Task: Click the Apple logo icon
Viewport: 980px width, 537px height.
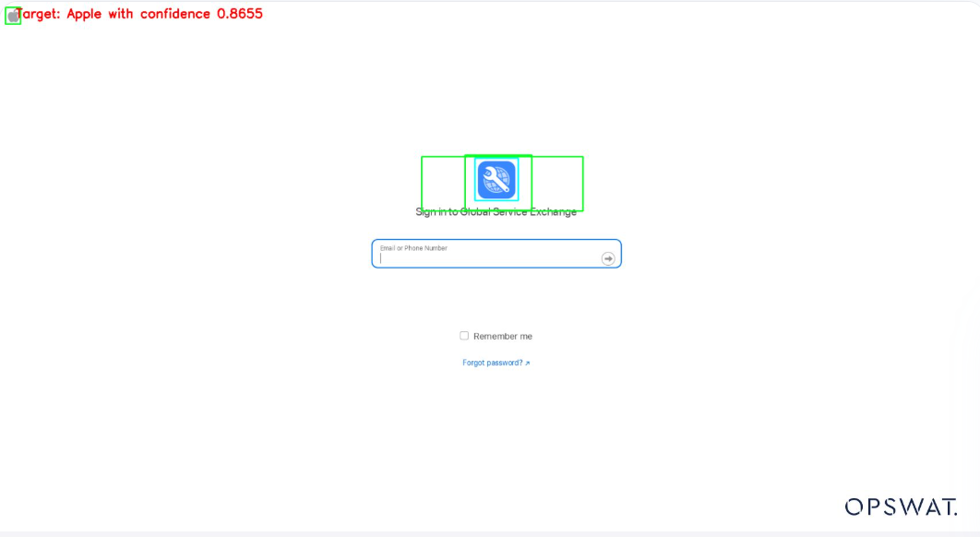Action: click(x=13, y=17)
